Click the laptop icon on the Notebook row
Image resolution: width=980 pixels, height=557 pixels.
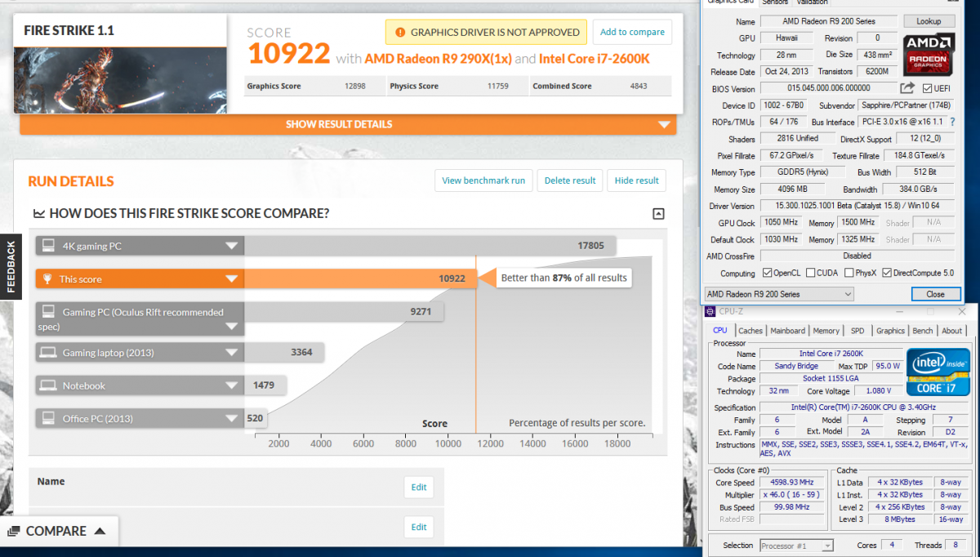(48, 385)
